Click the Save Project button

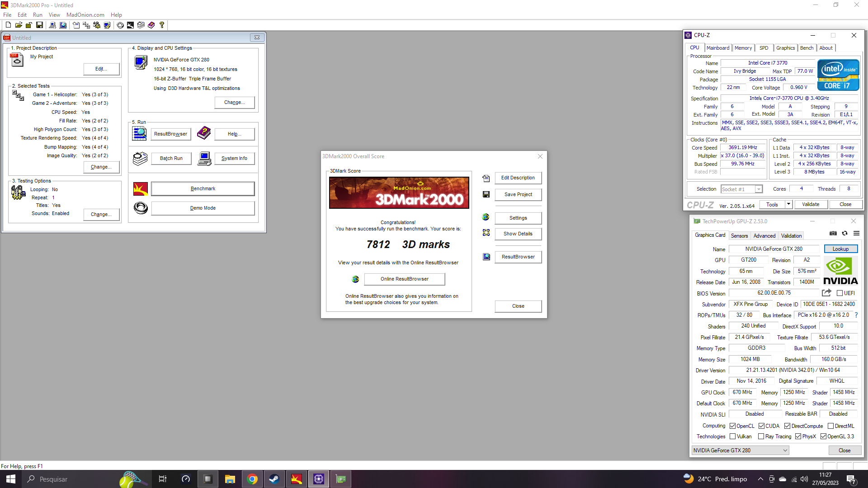point(518,195)
